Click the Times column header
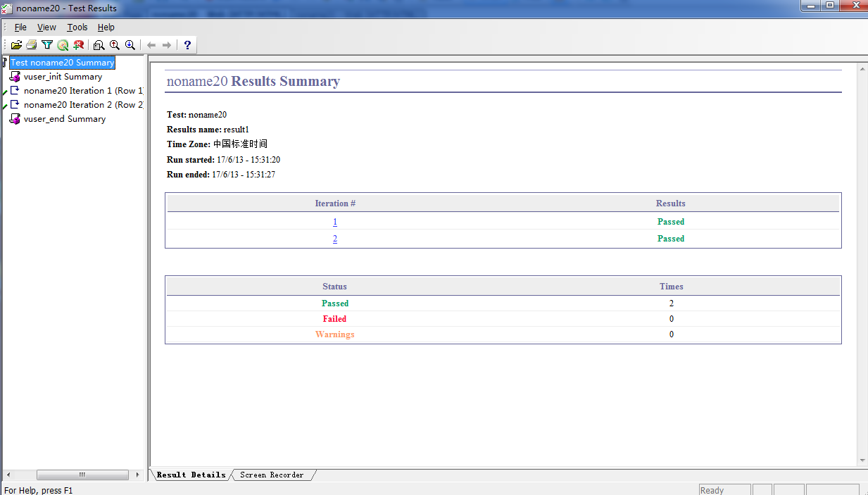 point(672,287)
